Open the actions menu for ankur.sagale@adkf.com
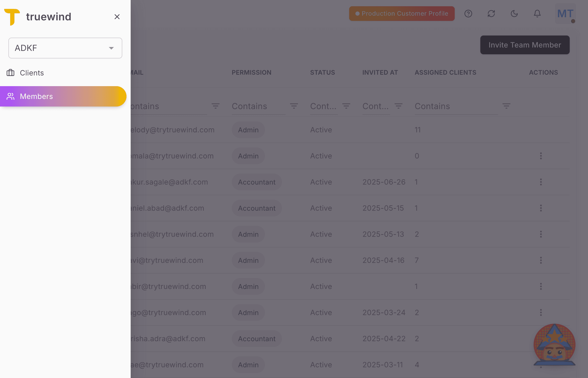 (x=541, y=182)
